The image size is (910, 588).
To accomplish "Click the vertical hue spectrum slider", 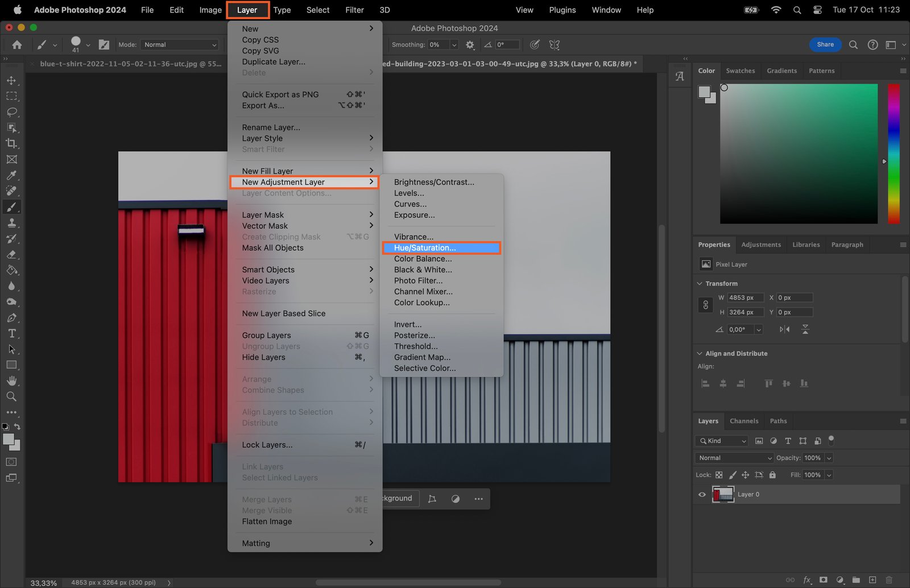I will 894,154.
